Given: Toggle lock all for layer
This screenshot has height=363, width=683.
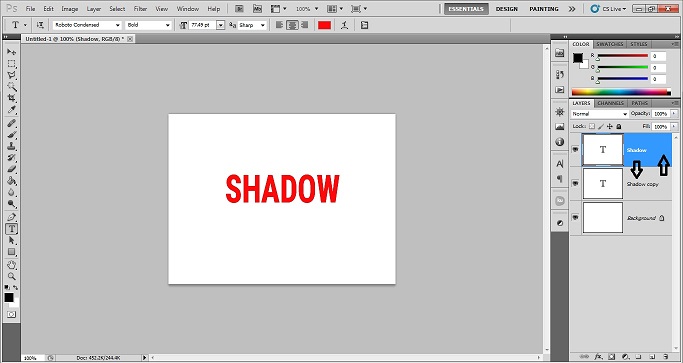Looking at the screenshot, I should (618, 126).
